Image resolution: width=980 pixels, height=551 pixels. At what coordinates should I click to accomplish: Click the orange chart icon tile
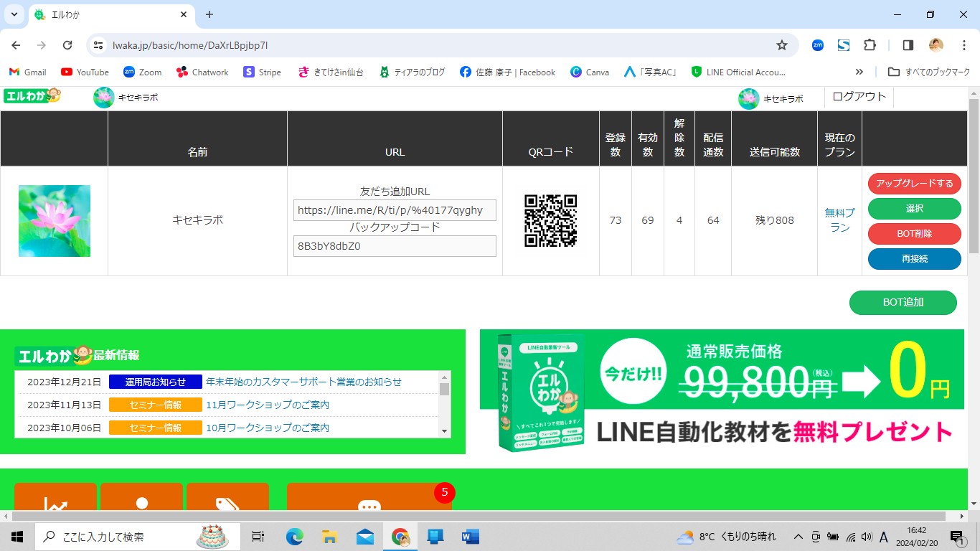(55, 497)
